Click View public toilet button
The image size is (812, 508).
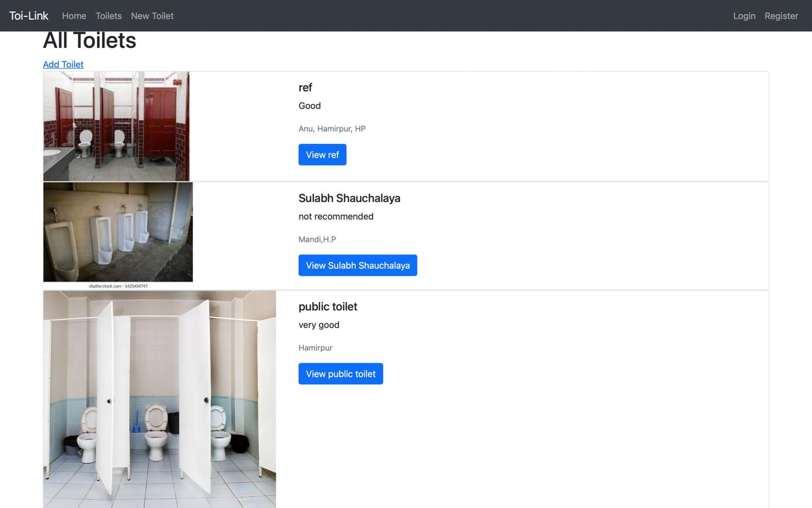[x=341, y=374]
